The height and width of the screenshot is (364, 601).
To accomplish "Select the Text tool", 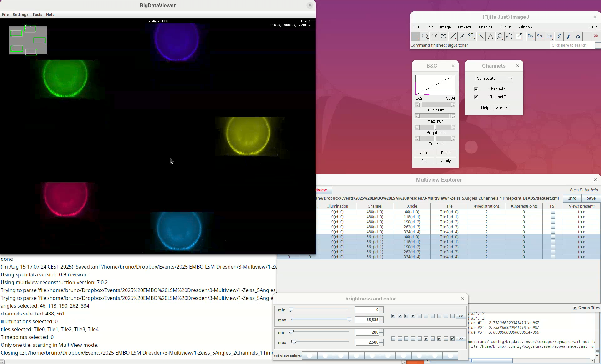I will (491, 36).
